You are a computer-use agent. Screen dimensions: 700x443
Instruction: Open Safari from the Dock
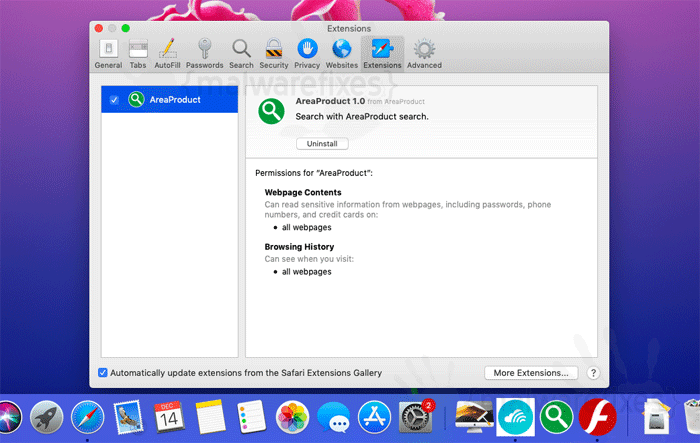tap(88, 418)
